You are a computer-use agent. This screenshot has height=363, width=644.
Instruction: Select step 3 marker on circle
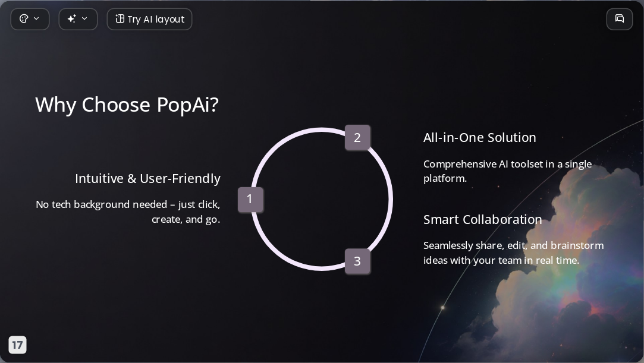tap(357, 261)
